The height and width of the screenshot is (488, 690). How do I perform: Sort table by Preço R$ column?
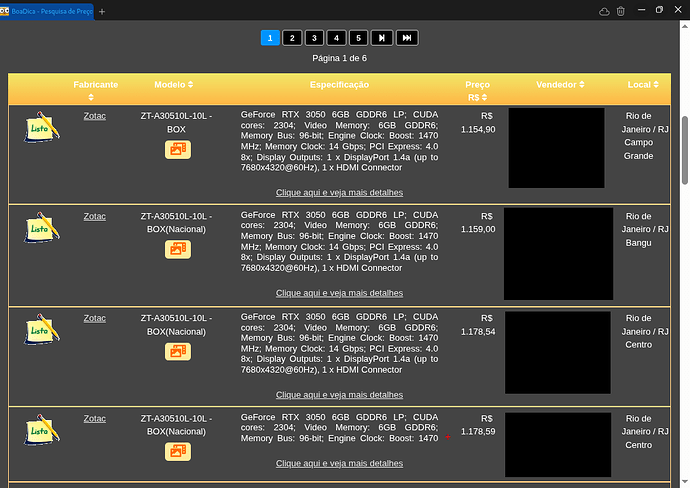tap(477, 91)
